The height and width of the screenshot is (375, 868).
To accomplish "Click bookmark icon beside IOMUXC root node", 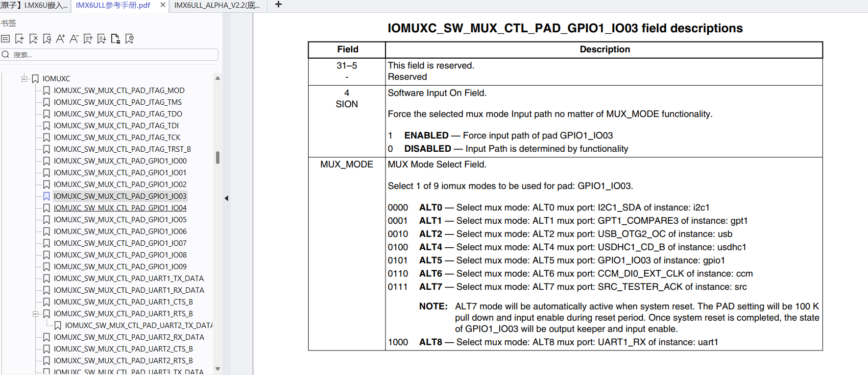I will (x=35, y=78).
